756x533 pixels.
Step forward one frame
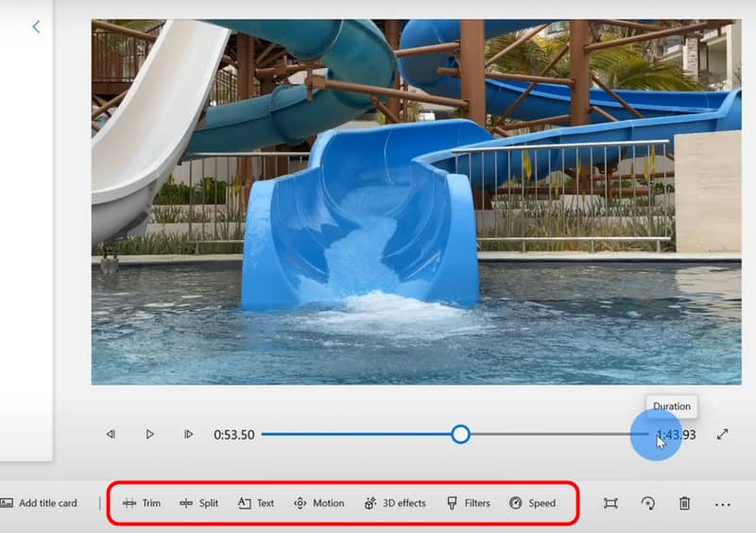click(188, 435)
